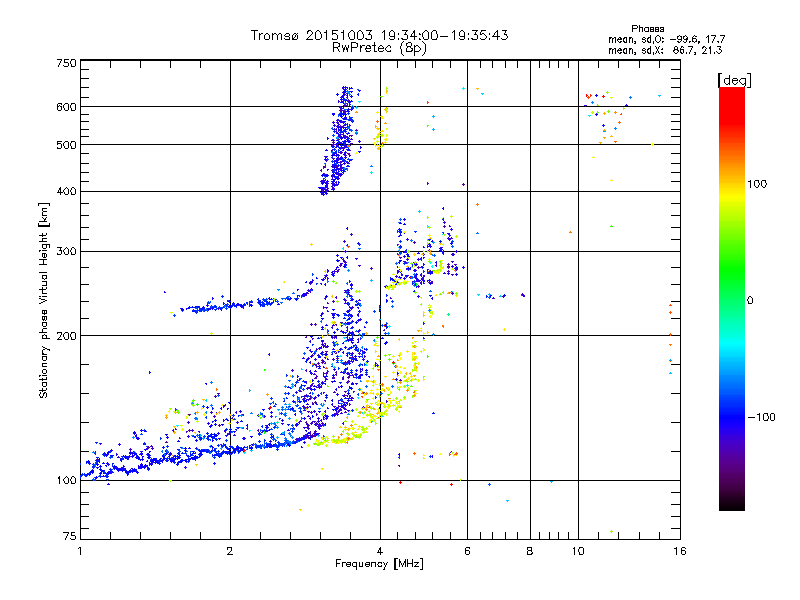This screenshot has height=600, width=800.
Task: Click the y-axis tick label '300'
Action: (x=66, y=252)
